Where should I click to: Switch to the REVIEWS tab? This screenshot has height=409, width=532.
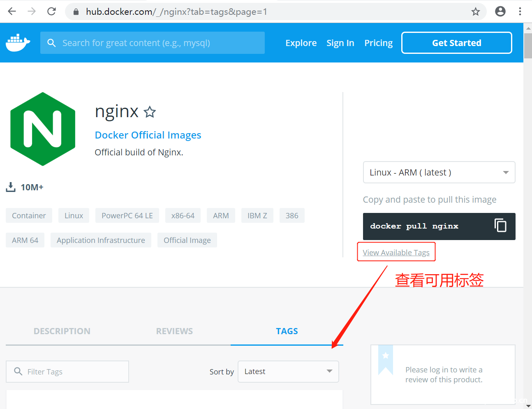(174, 331)
